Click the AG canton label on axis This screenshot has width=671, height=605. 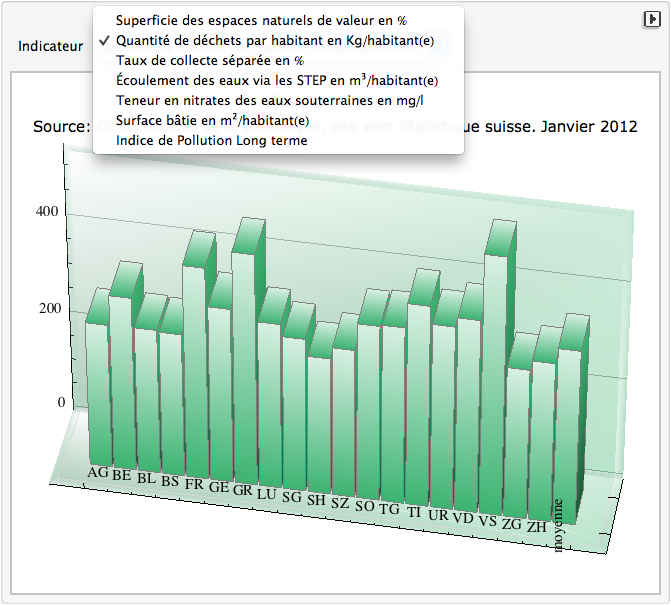pyautogui.click(x=98, y=472)
